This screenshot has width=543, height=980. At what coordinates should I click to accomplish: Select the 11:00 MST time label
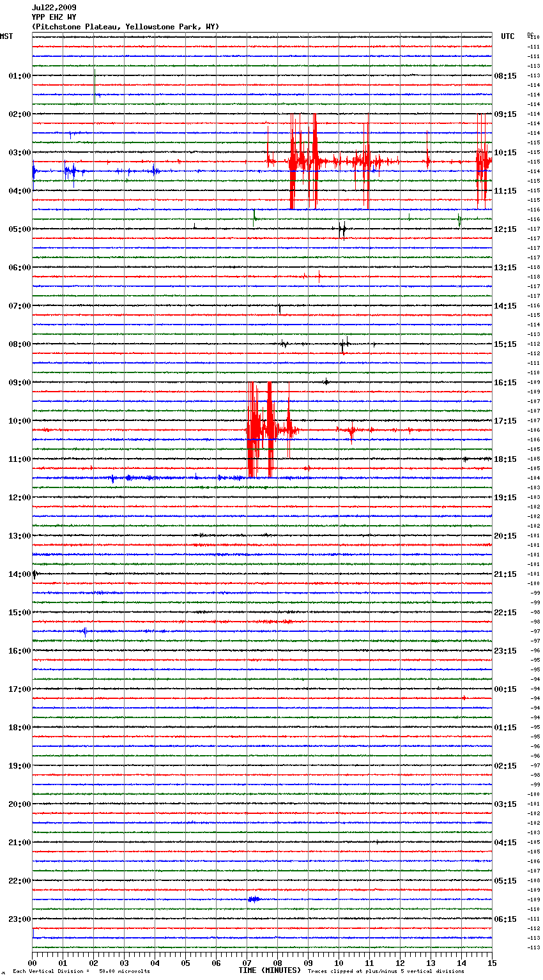tap(20, 459)
